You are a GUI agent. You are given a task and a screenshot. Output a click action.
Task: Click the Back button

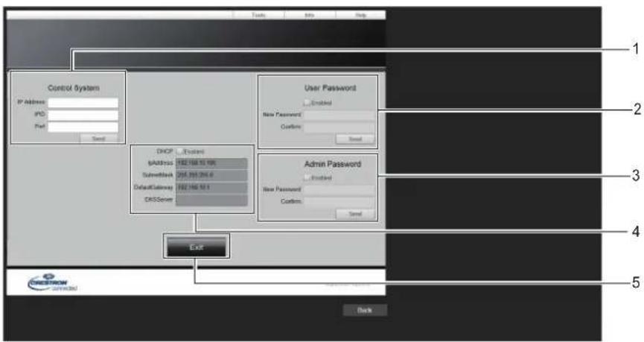(x=365, y=311)
